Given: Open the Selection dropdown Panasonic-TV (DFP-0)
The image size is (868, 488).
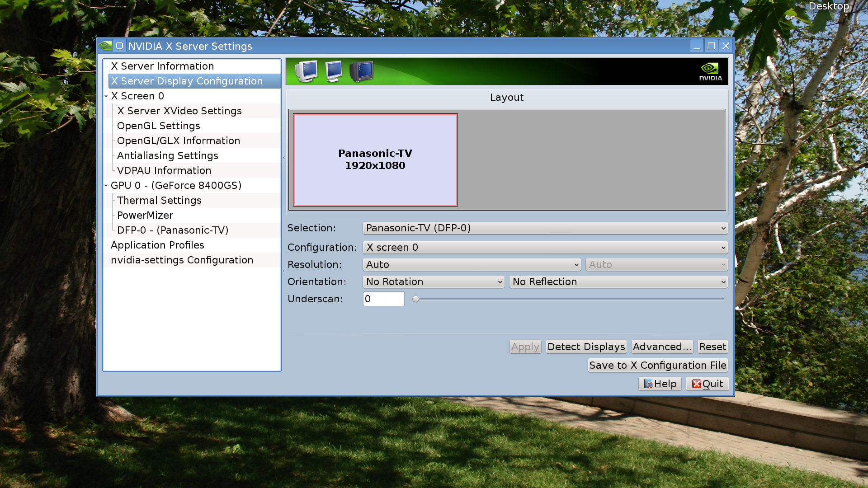Looking at the screenshot, I should [x=545, y=228].
